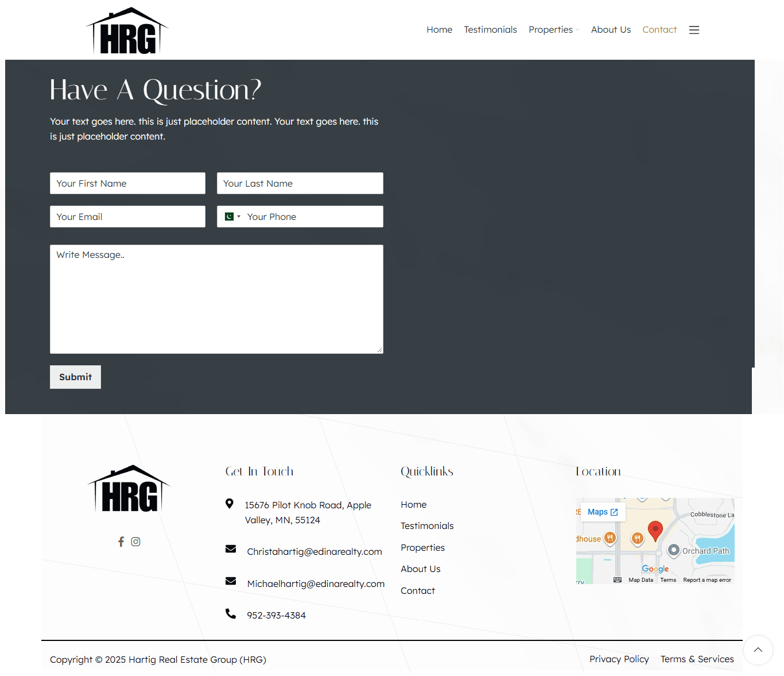Click the Your Last Name field

pos(300,183)
